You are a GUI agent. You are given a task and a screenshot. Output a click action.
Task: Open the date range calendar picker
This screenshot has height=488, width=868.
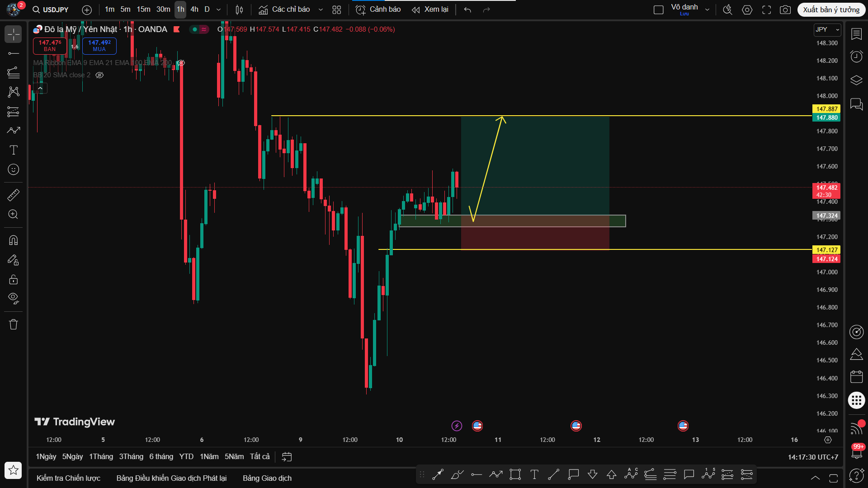click(x=287, y=457)
